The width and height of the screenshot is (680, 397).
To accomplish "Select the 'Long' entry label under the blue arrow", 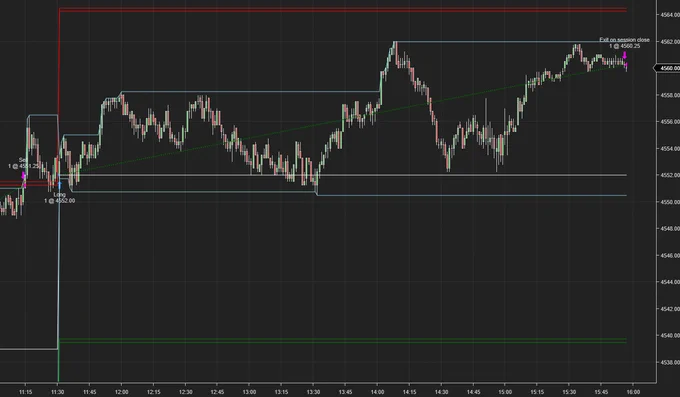I will (x=59, y=195).
